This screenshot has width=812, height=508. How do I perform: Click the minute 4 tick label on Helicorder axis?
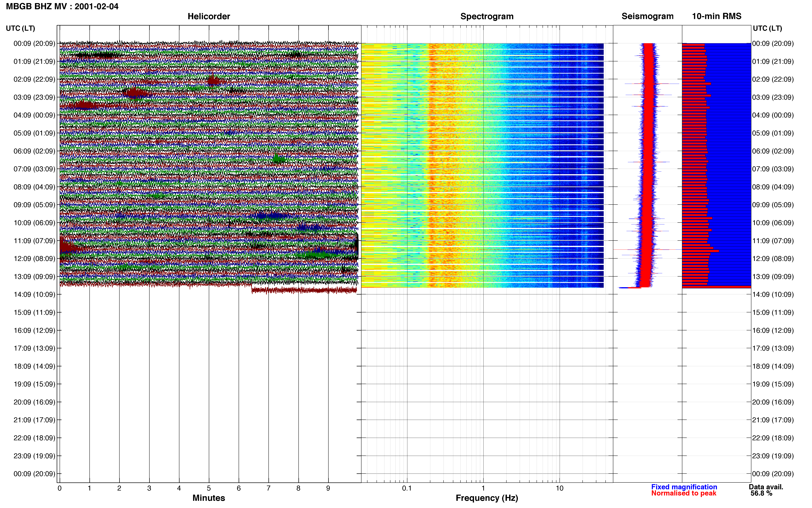179,488
